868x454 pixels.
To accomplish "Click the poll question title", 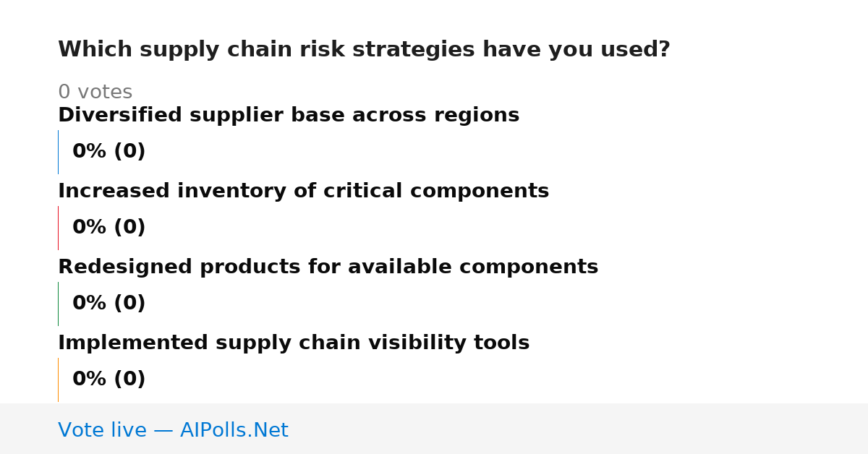I will tap(364, 50).
